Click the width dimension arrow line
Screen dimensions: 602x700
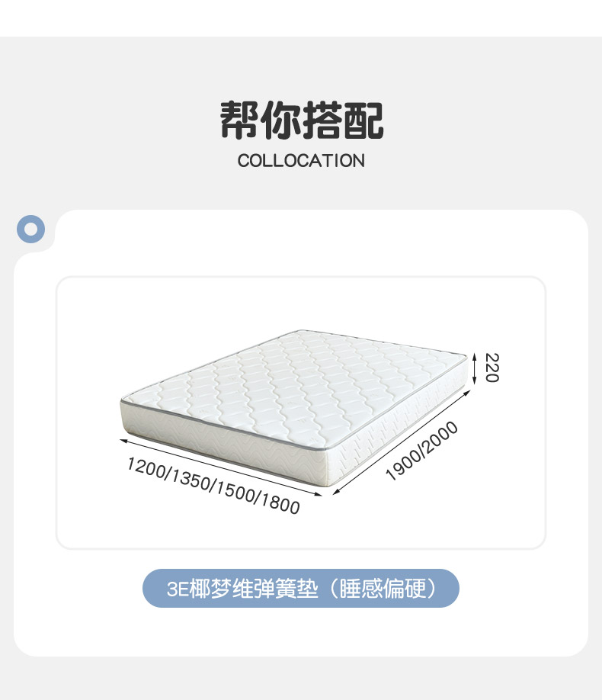point(221,467)
